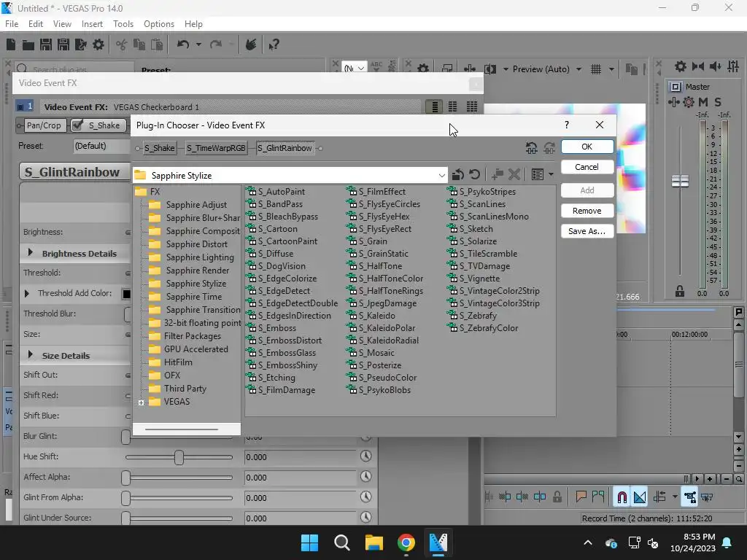
Task: Click the What's This help icon
Action: click(274, 44)
